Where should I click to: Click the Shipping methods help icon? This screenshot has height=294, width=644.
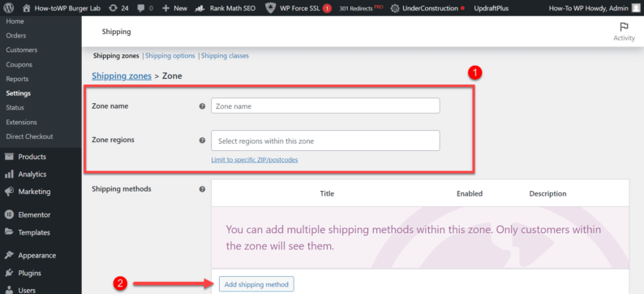[x=202, y=189]
